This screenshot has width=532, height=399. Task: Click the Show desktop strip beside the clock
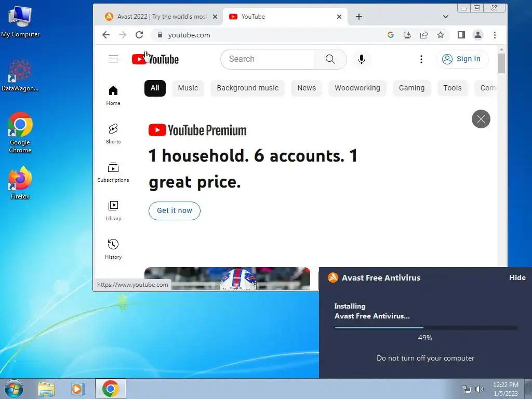pyautogui.click(x=528, y=389)
